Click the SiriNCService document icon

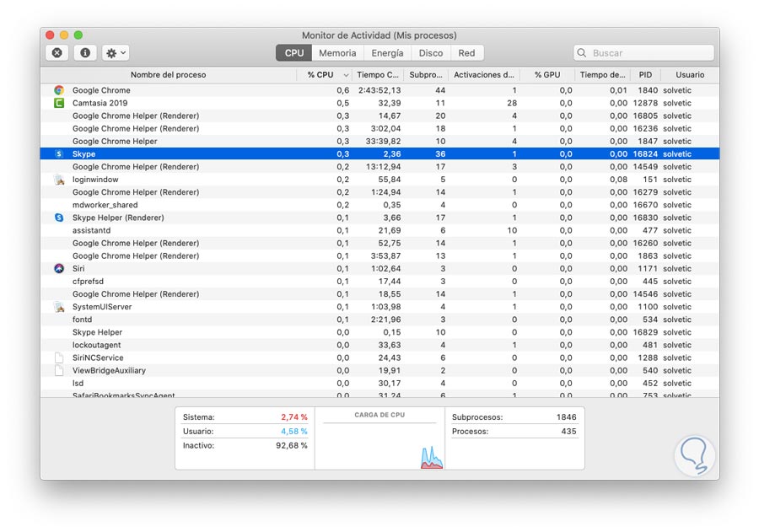click(x=59, y=357)
